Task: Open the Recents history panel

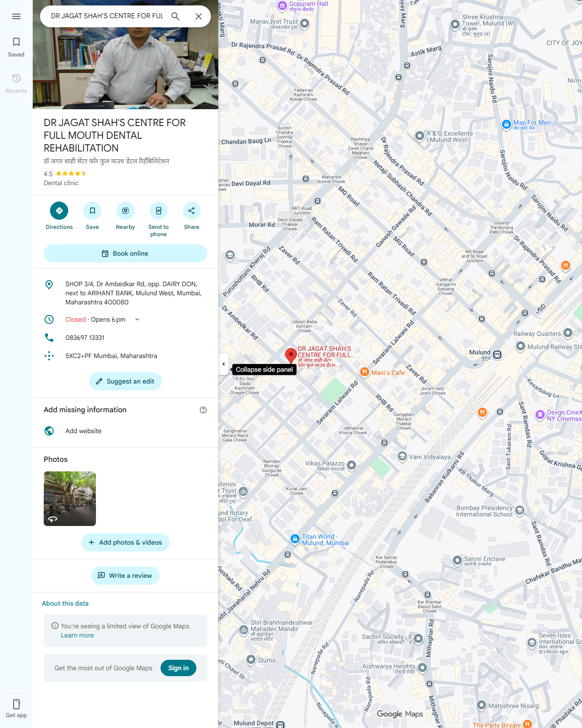Action: (x=16, y=84)
